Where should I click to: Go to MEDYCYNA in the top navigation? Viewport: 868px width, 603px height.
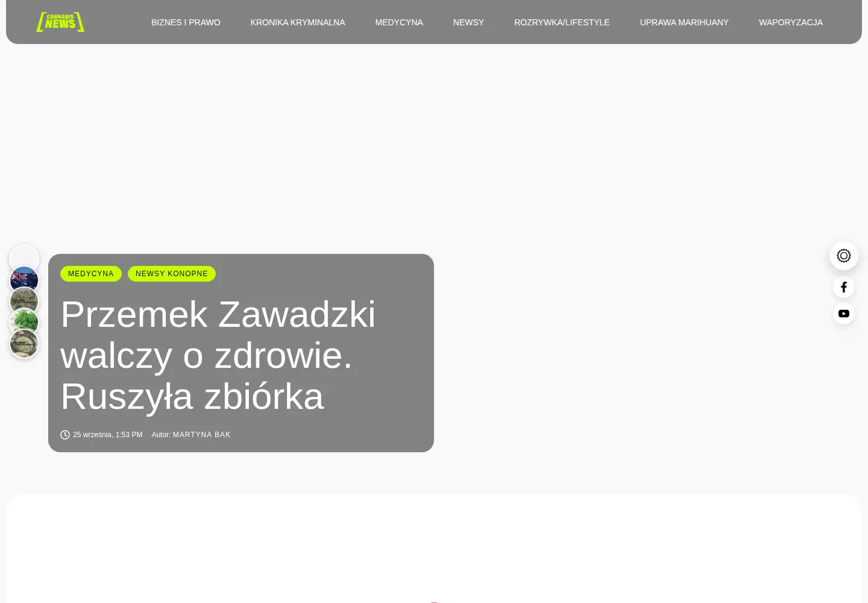tap(399, 22)
